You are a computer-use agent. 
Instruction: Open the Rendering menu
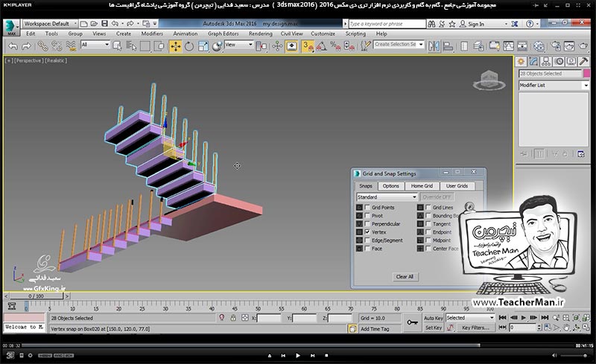261,33
